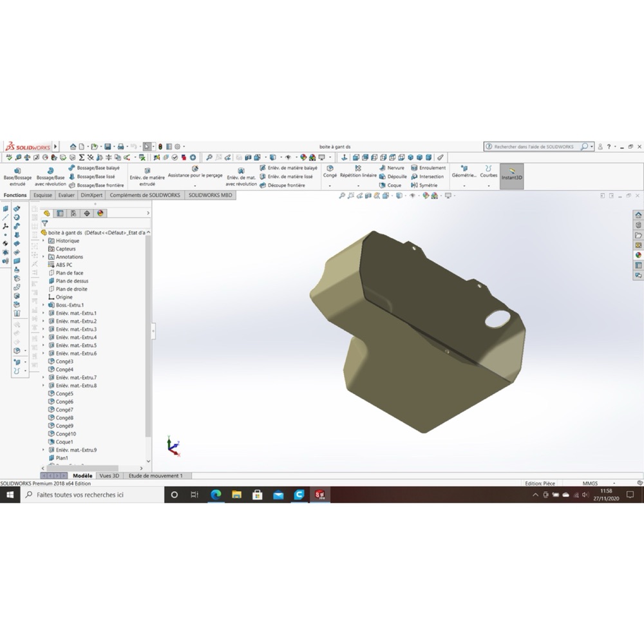The width and height of the screenshot is (644, 644).
Task: Open the Congé fillet tool
Action: point(330,172)
